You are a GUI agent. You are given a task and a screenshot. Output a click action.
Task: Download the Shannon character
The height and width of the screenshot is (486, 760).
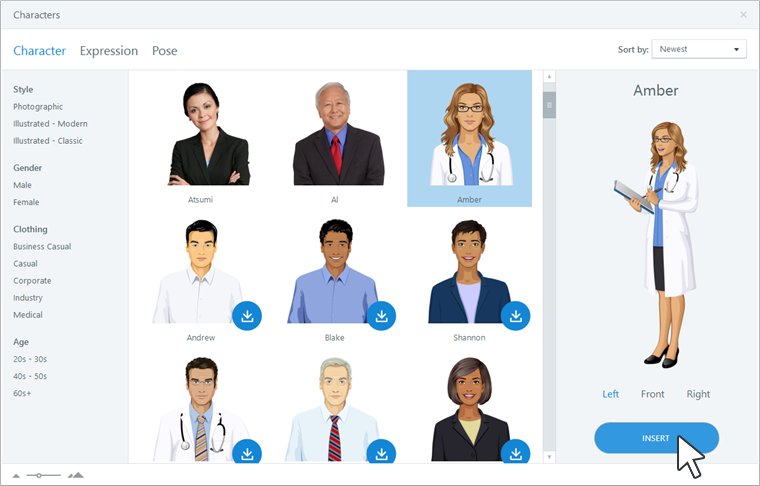pyautogui.click(x=516, y=316)
